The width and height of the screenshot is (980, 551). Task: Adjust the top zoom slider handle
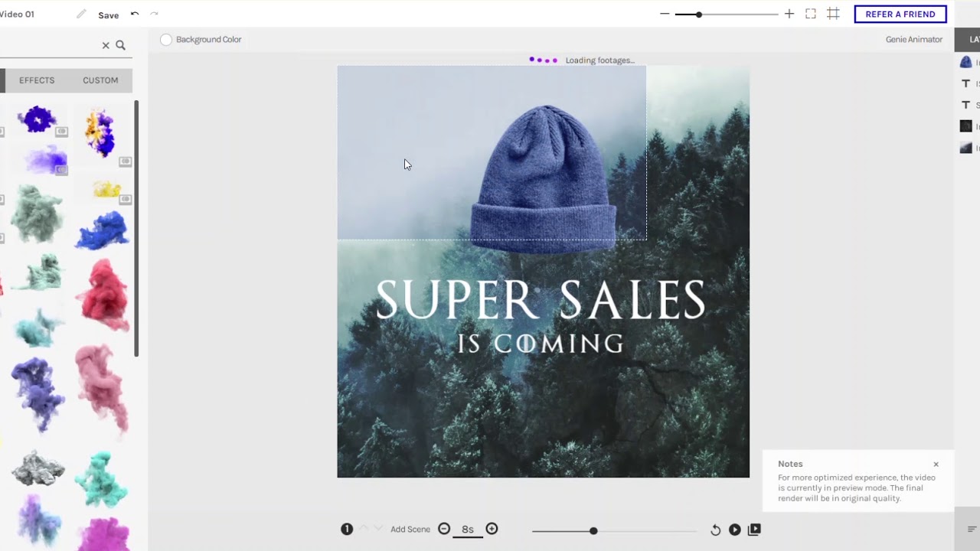pyautogui.click(x=698, y=15)
